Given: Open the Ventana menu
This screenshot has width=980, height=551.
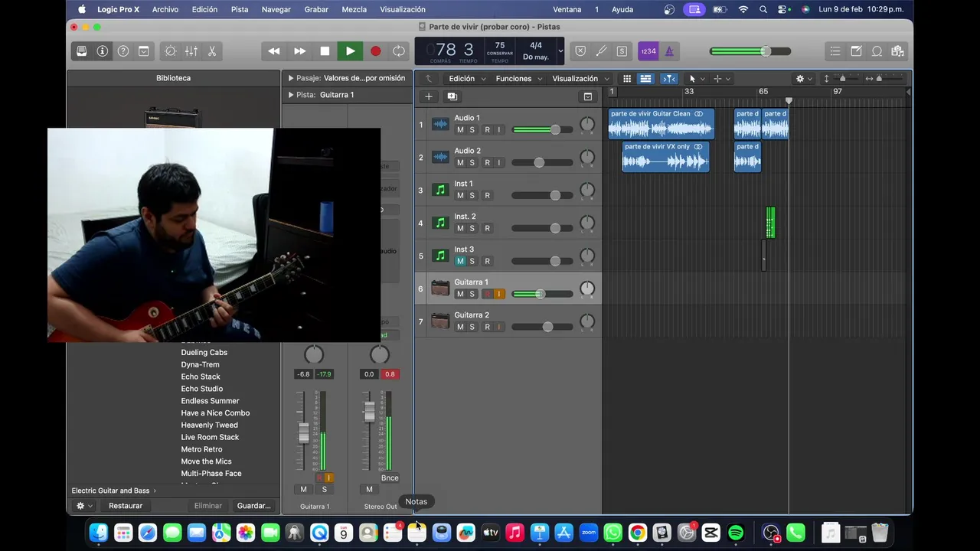Looking at the screenshot, I should [x=567, y=9].
